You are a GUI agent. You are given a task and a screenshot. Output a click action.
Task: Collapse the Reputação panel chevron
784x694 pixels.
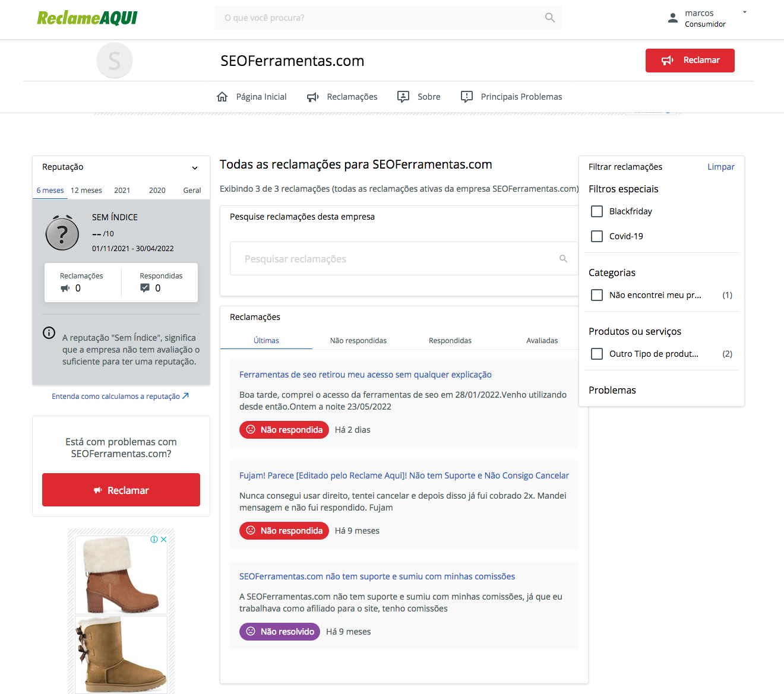pyautogui.click(x=195, y=168)
